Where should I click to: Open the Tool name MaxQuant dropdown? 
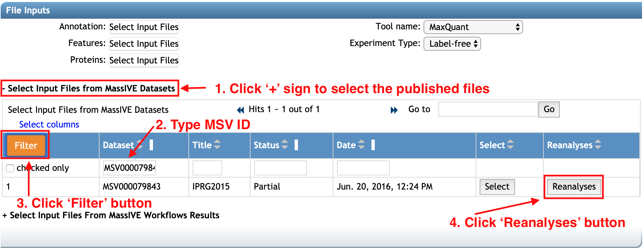[x=473, y=27]
